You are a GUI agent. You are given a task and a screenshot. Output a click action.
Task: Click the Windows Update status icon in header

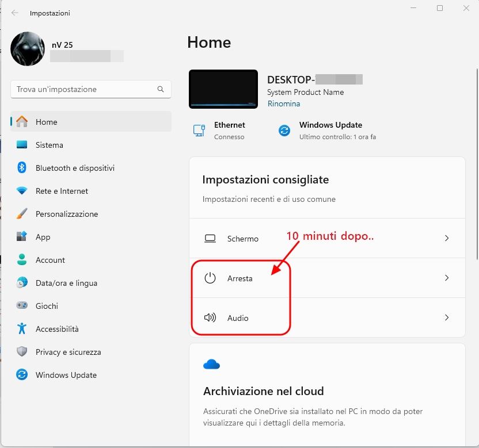coord(284,131)
